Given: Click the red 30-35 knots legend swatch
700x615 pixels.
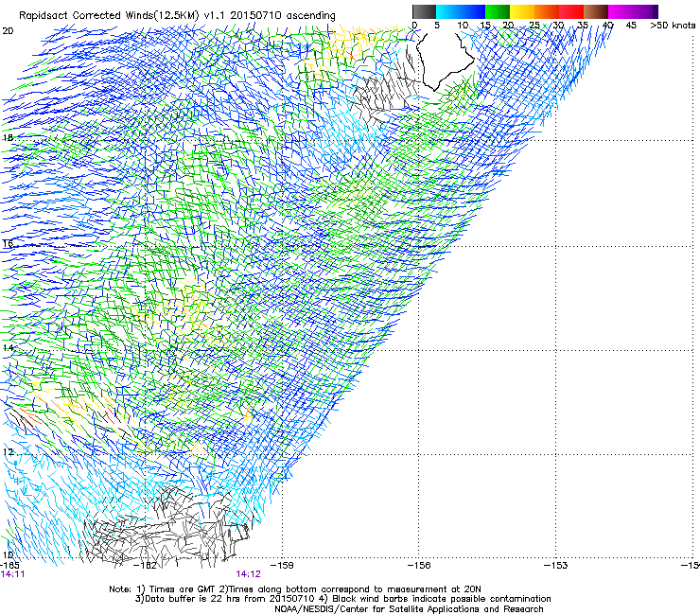Looking at the screenshot, I should (571, 11).
